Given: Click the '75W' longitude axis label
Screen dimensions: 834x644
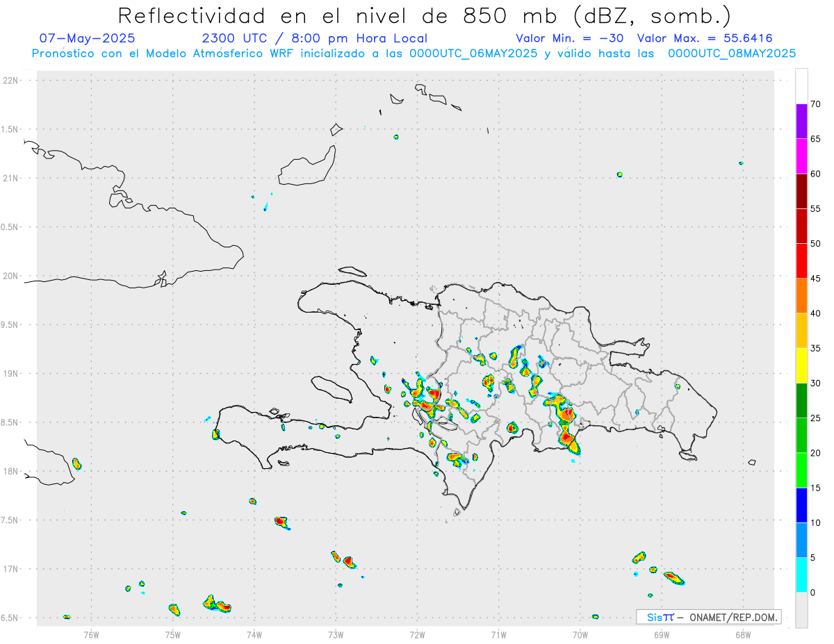Looking at the screenshot, I should 173,634.
